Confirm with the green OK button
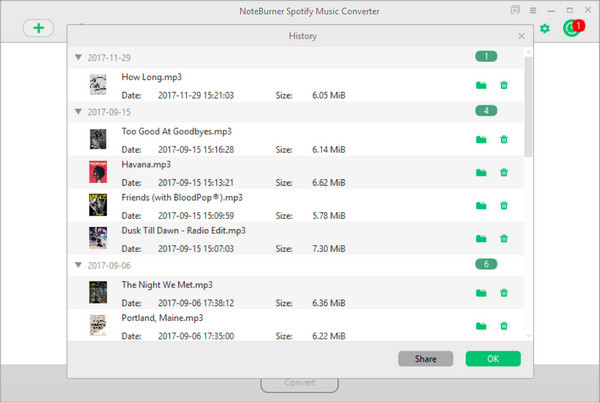The image size is (600, 402). [x=493, y=359]
